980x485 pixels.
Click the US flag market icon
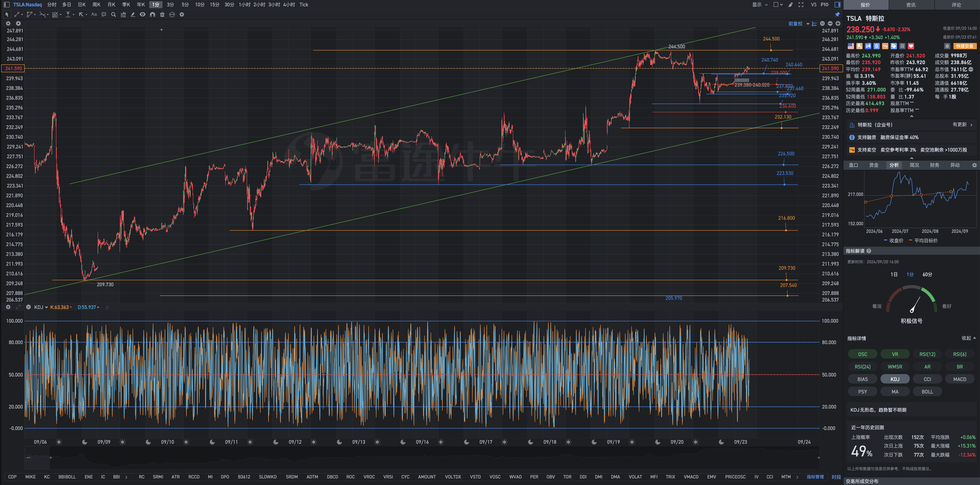pos(851,46)
